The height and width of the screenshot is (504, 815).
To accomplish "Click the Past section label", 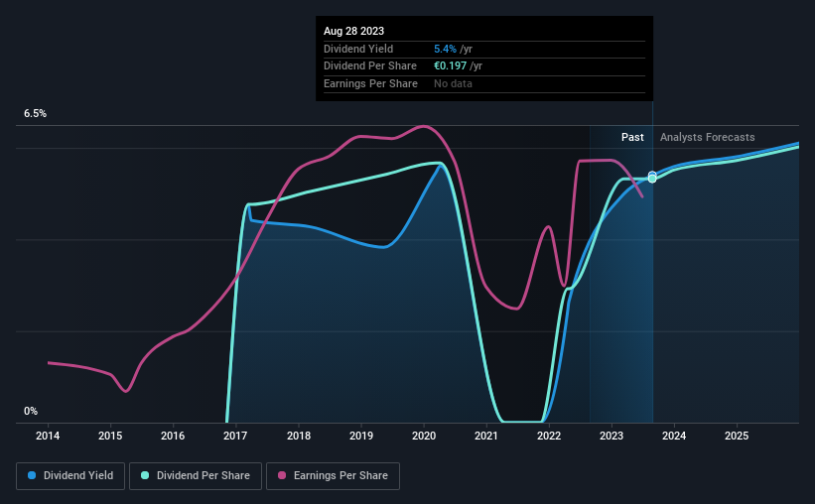I will [632, 137].
